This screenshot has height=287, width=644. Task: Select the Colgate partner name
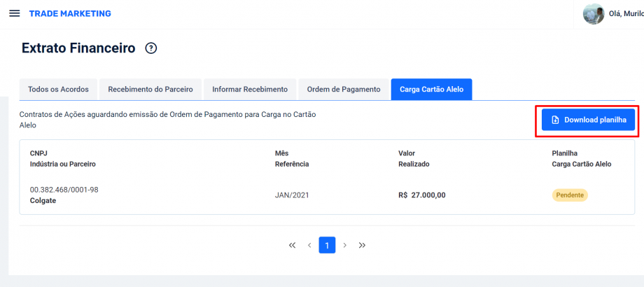(43, 200)
